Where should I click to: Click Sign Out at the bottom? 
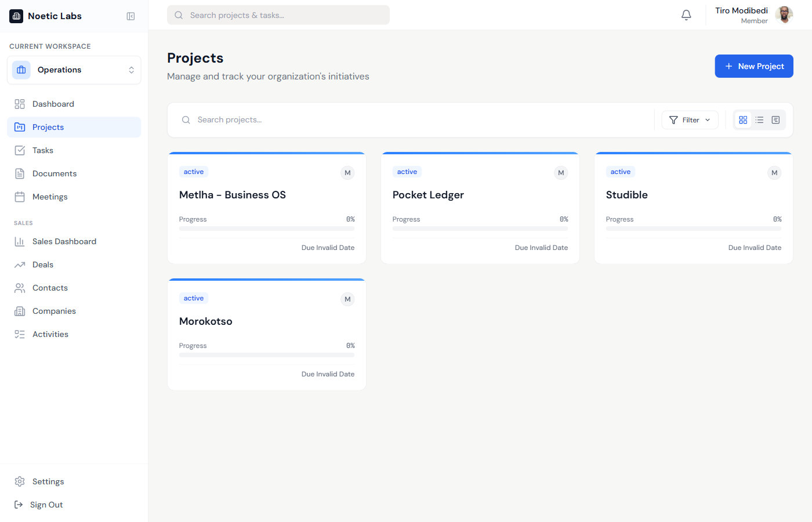coord(46,504)
